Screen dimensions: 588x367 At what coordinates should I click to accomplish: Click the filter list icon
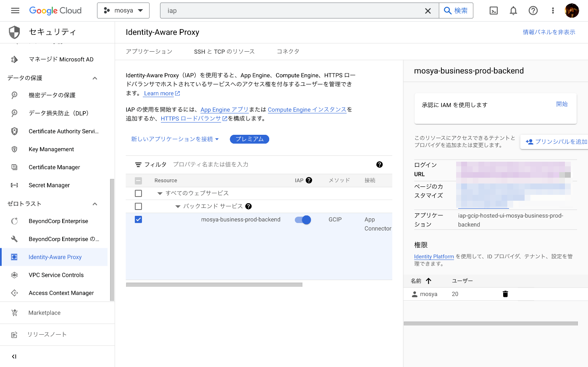(x=138, y=165)
